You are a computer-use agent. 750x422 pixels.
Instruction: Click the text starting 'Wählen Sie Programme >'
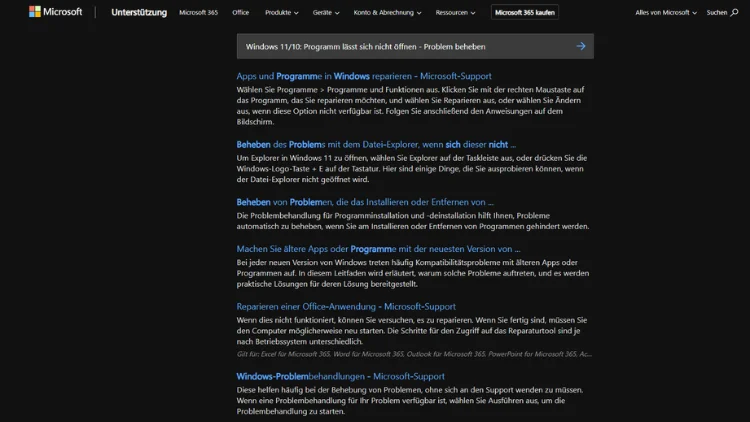(x=410, y=106)
